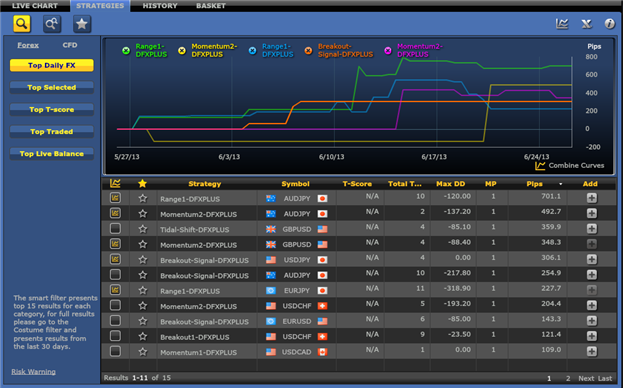
Task: Sort by Pips column dropdown arrow
Action: tap(561, 184)
